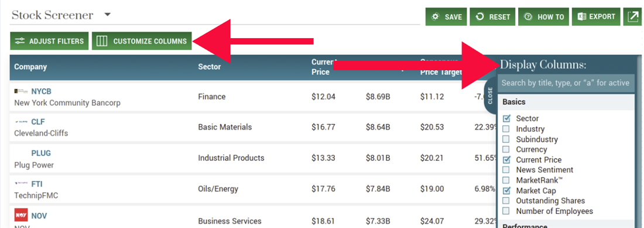Click the Finance sector cell

(211, 97)
